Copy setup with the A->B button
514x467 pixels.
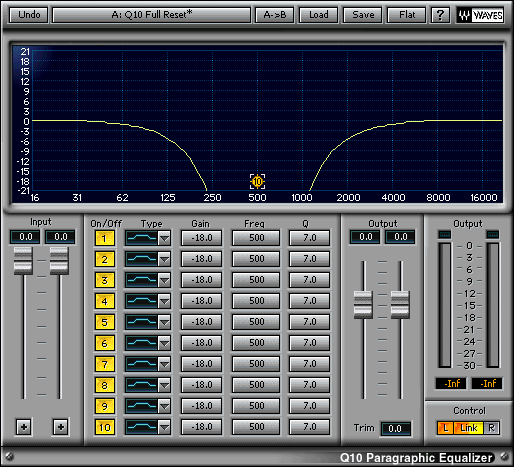point(274,15)
